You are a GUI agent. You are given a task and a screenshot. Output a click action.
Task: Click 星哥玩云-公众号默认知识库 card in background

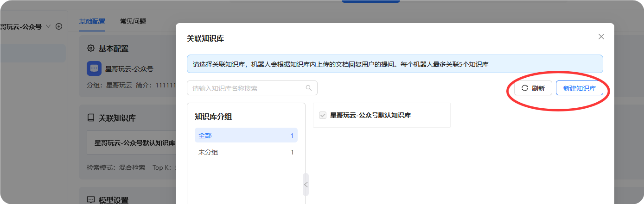point(132,143)
